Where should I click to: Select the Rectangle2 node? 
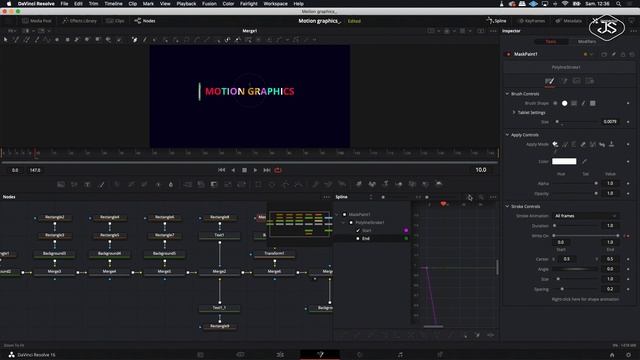[55, 218]
